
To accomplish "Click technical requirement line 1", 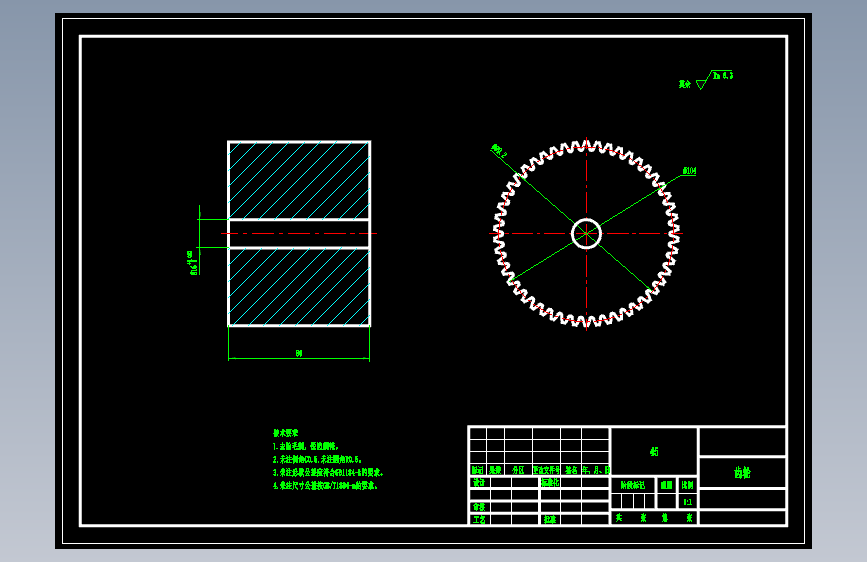I will click(305, 446).
